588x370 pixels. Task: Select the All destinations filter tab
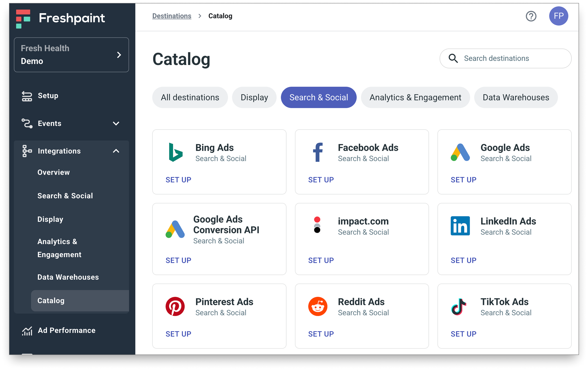(x=190, y=97)
